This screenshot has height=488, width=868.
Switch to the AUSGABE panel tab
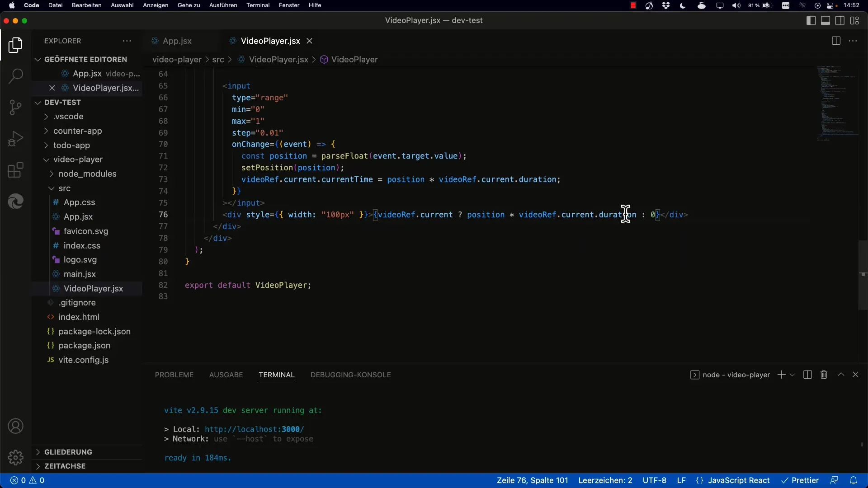tap(226, 375)
